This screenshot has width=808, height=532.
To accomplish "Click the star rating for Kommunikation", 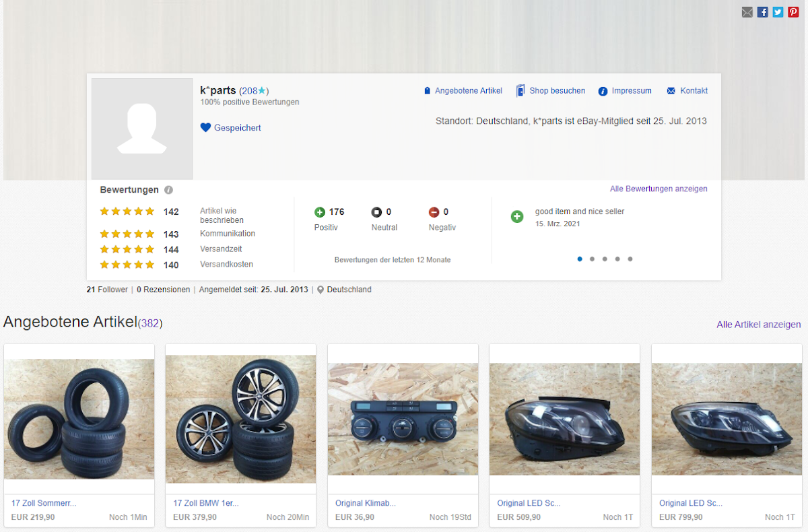I will coord(127,234).
